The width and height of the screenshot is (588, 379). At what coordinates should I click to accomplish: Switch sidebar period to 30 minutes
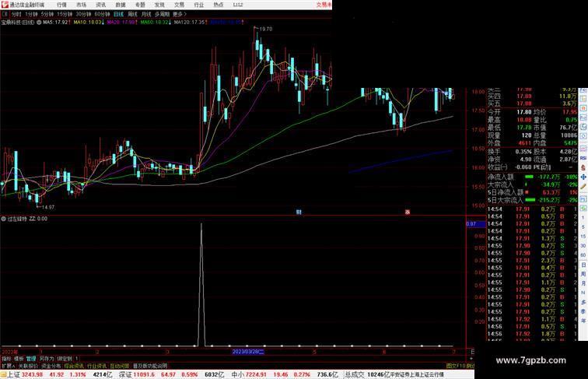pos(583,246)
